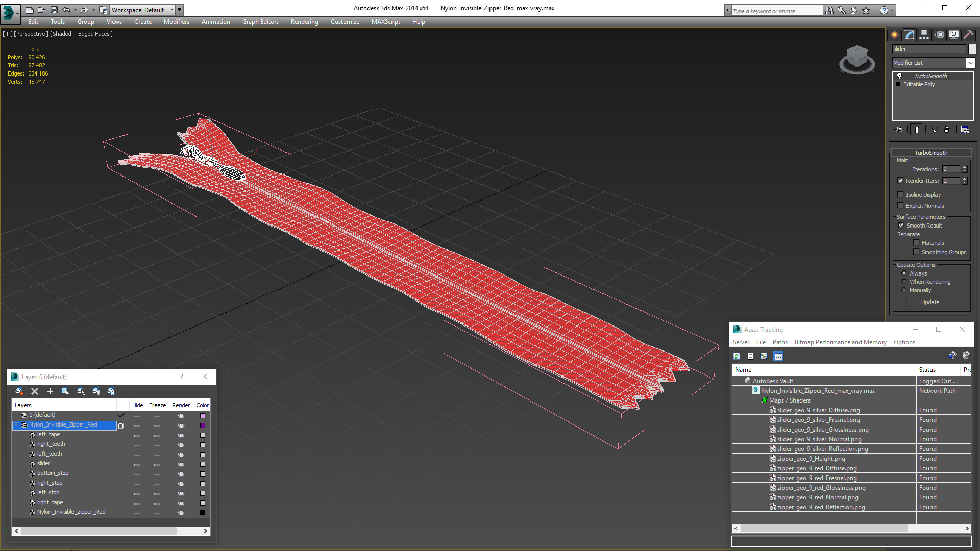Open Paths menu in Asset Tracking
This screenshot has height=551, width=980.
click(779, 342)
